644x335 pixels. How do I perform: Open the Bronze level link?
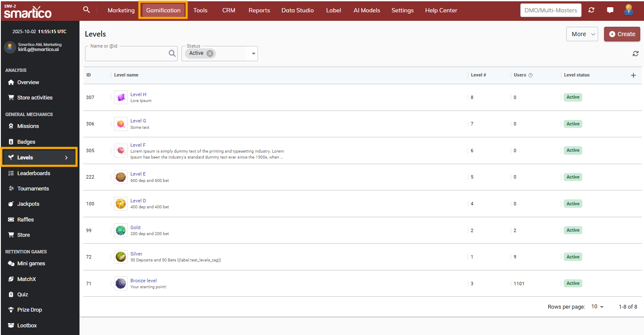[x=143, y=281]
